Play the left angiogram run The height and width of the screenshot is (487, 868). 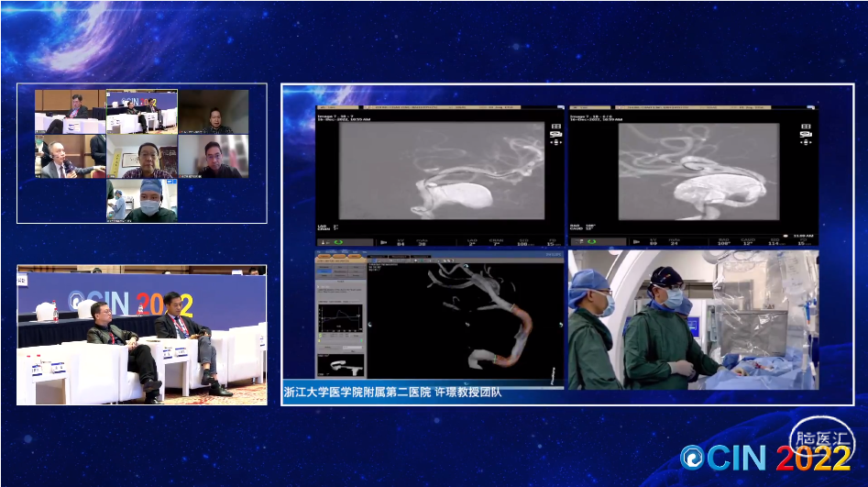click(384, 242)
